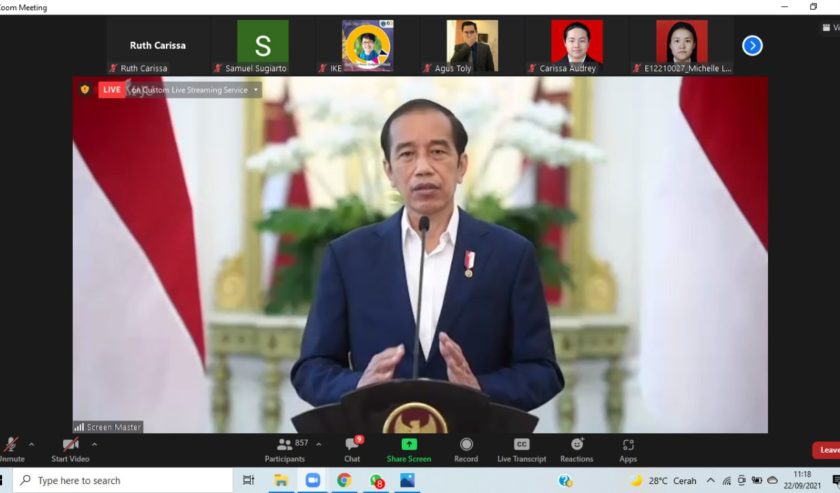Select E12210027_Michelle's thumbnail
Screen dimensions: 840x493
[x=682, y=46]
